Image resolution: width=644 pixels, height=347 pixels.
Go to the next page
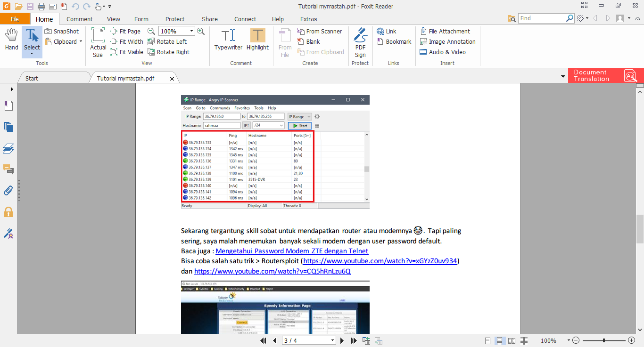tap(343, 340)
